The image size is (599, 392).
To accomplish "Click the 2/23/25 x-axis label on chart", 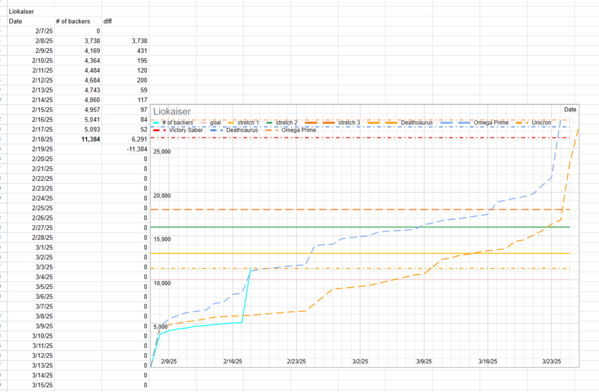I will (296, 361).
